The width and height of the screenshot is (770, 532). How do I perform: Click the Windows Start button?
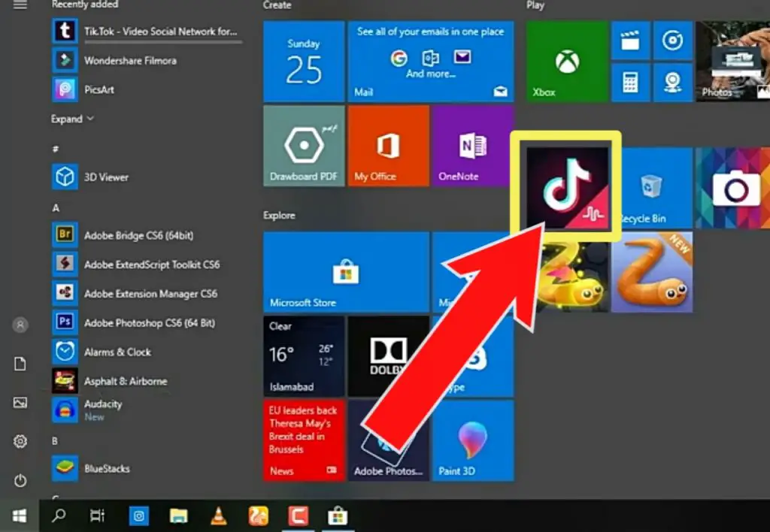click(20, 515)
